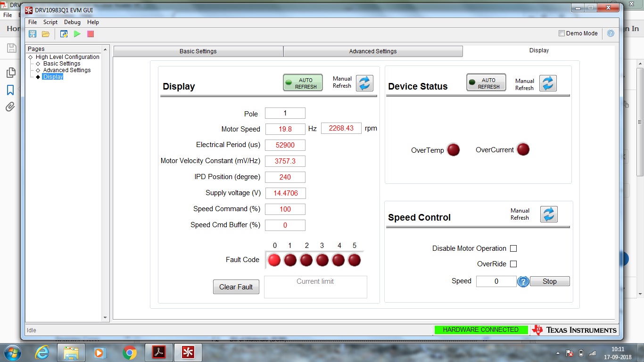This screenshot has height=362, width=644.
Task: Select Display in the Pages tree
Action: coord(53,77)
